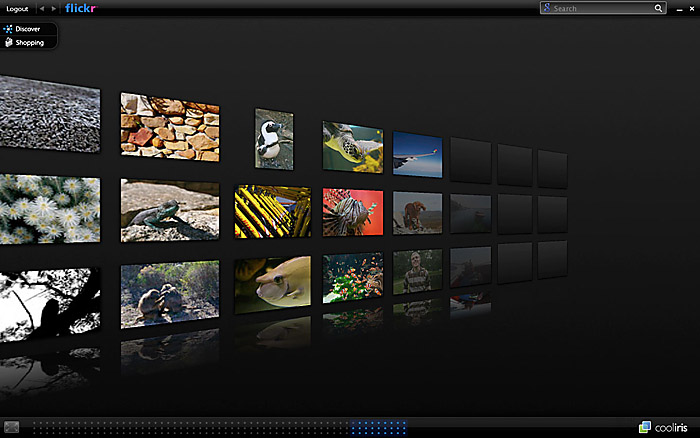Open the stone wall photo

[170, 127]
